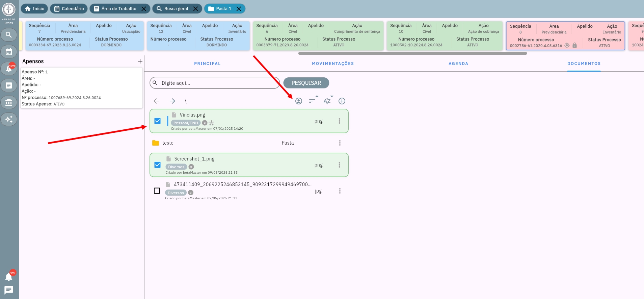Uncheck the Vincius.png file checkbox

pos(157,121)
